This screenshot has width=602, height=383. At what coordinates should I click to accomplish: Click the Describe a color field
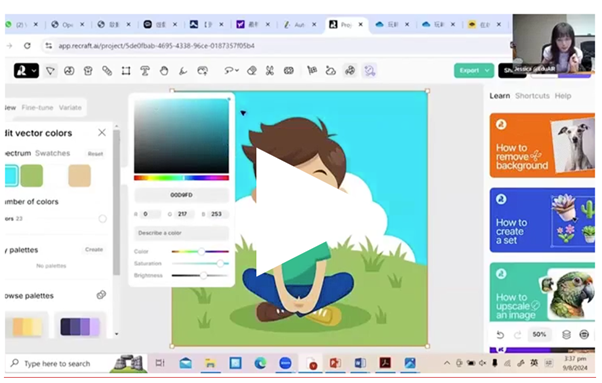coord(181,233)
